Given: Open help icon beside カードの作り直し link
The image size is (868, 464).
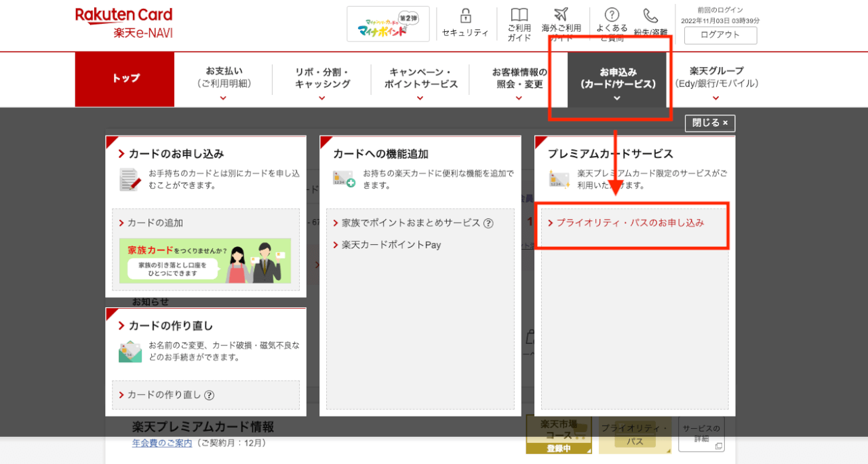Looking at the screenshot, I should (210, 395).
